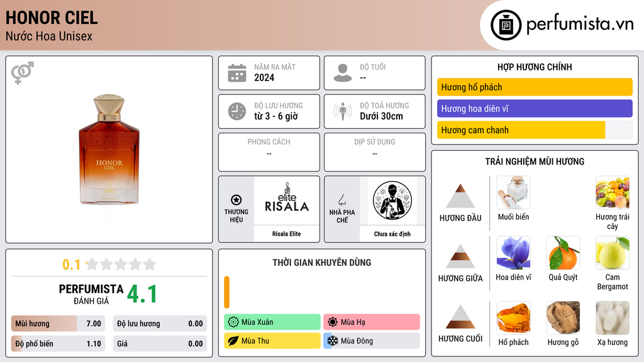Viewport: 644px width, 362px height.
Task: Select the Xạ hương note image
Action: (613, 317)
